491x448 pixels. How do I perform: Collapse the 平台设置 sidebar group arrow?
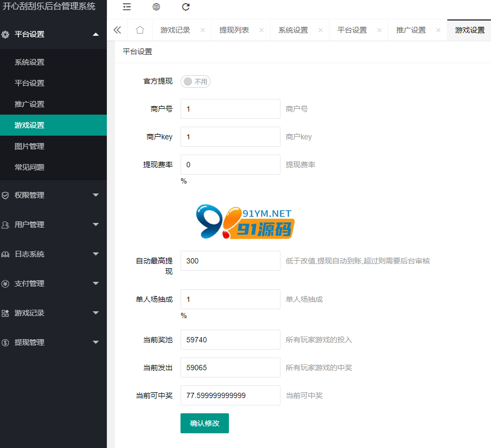tap(96, 34)
